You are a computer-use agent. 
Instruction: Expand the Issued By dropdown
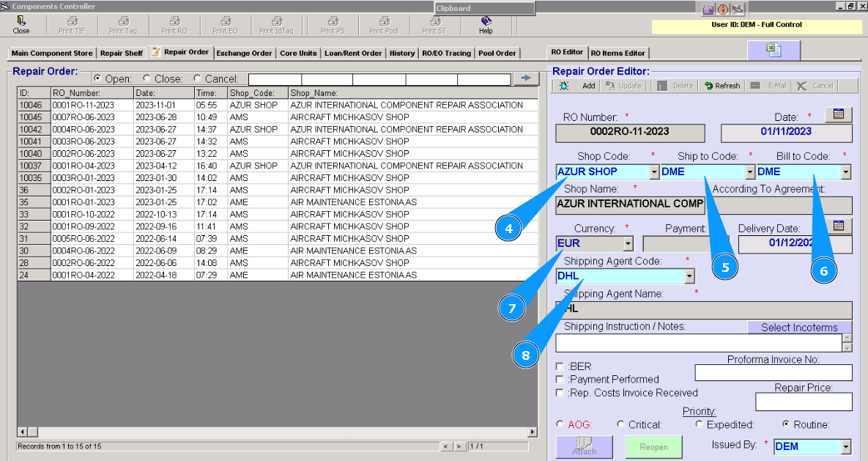coord(845,446)
